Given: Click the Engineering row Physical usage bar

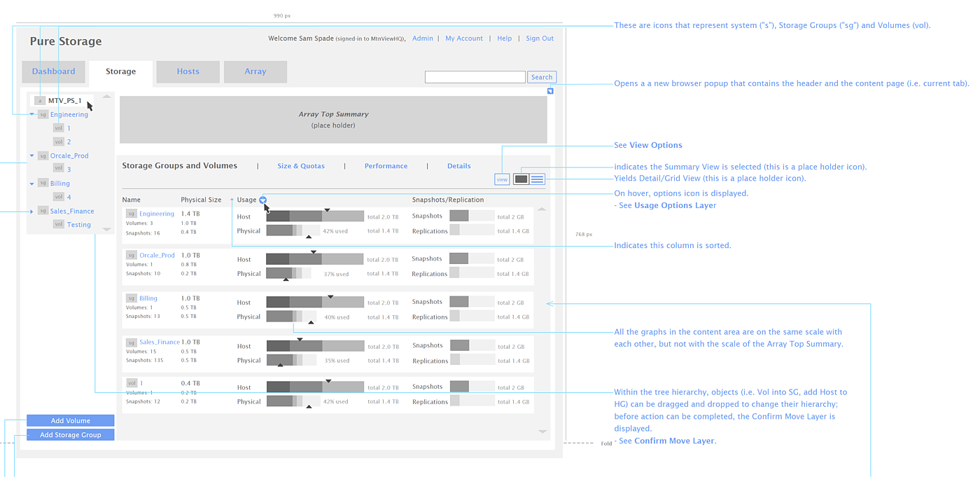Looking at the screenshot, I should (293, 230).
